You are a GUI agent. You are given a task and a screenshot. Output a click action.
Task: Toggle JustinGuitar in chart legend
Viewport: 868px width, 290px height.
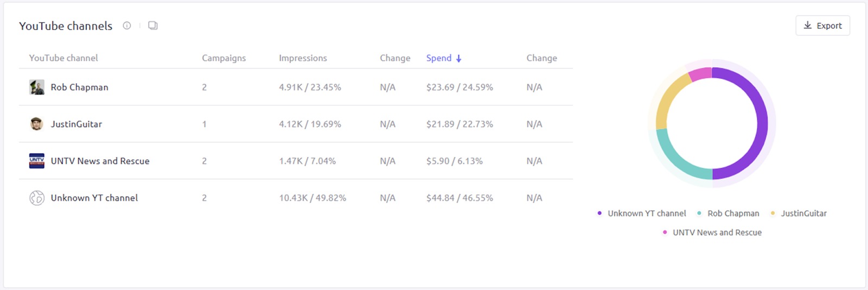[803, 213]
